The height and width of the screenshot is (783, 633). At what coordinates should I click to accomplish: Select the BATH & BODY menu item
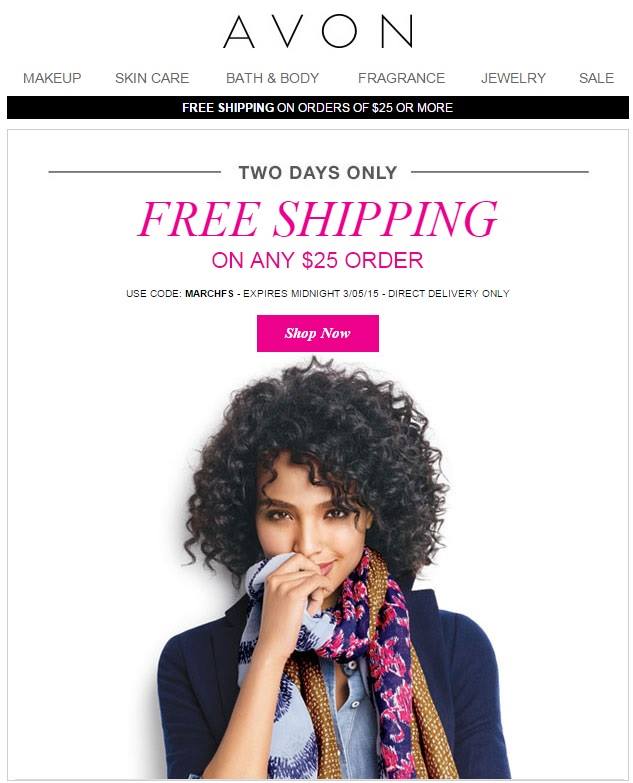pyautogui.click(x=272, y=78)
